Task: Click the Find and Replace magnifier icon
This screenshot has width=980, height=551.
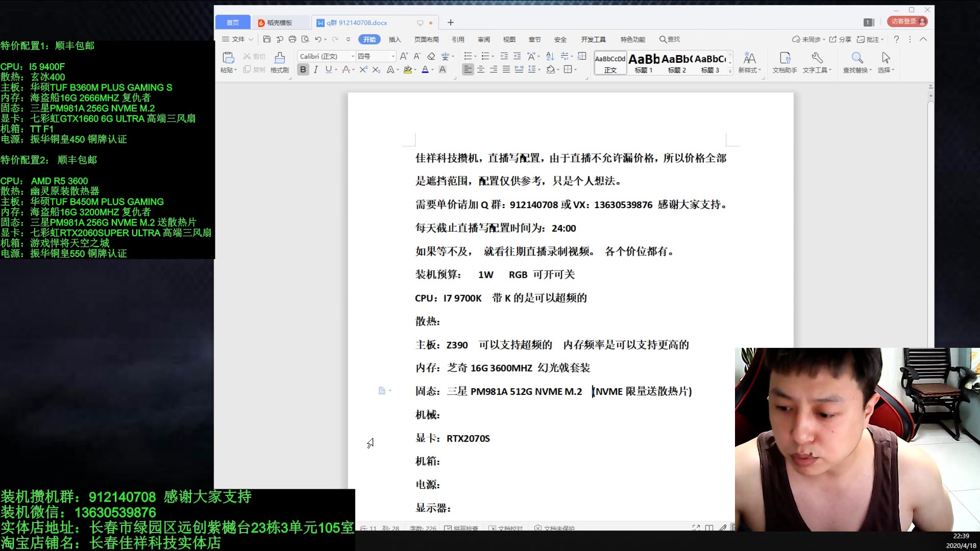Action: (857, 58)
